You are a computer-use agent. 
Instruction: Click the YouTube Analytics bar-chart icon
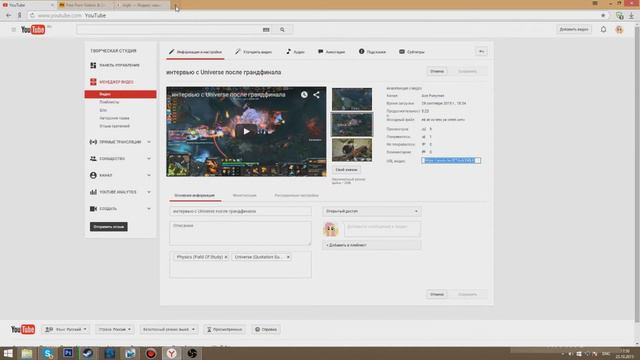pyautogui.click(x=93, y=192)
